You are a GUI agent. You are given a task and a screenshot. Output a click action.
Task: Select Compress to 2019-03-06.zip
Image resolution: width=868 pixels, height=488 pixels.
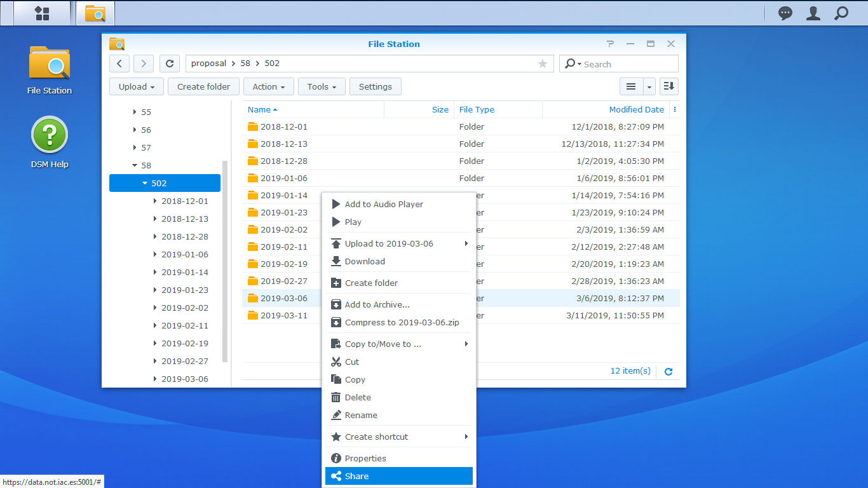coord(402,322)
